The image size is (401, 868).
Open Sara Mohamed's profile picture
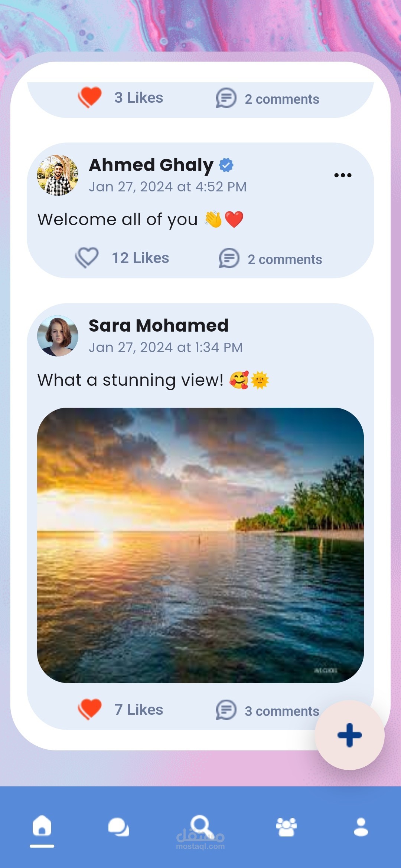coord(58,336)
